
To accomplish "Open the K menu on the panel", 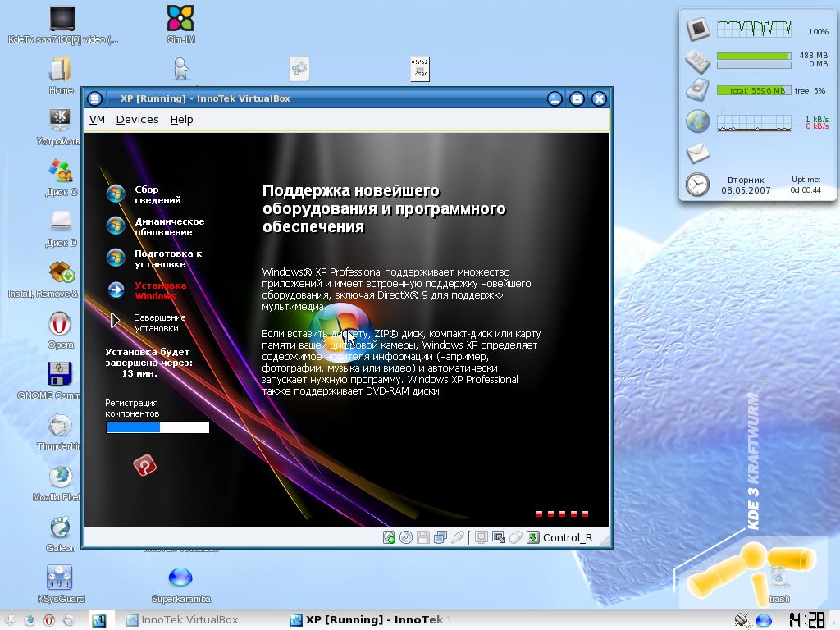I will (x=10, y=620).
